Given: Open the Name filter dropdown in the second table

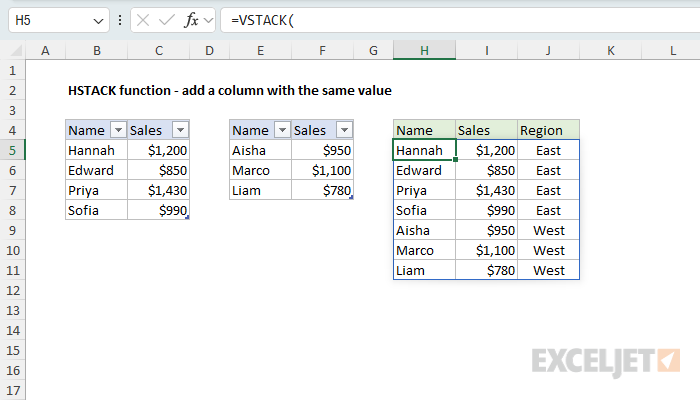Looking at the screenshot, I should coord(282,130).
